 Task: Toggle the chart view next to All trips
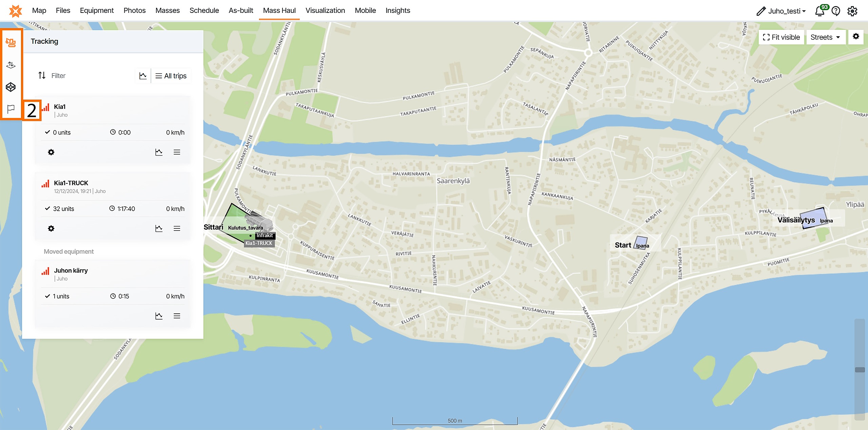[143, 76]
